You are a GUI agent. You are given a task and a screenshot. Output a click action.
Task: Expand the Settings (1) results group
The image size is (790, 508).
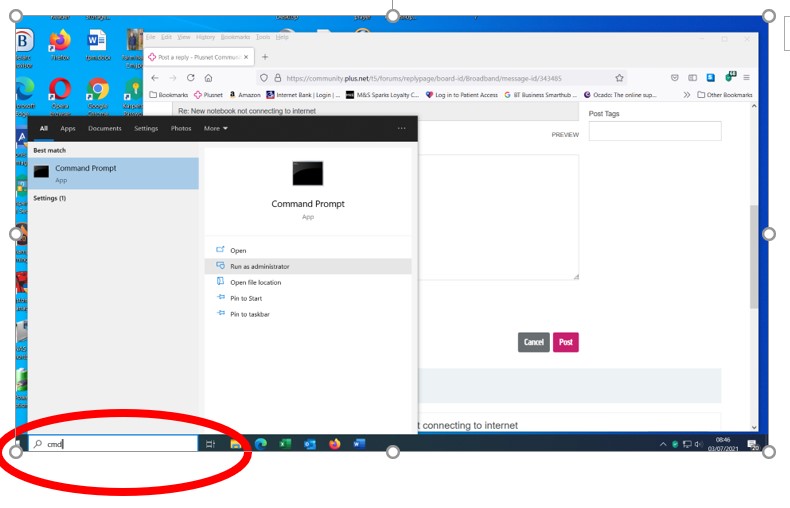49,198
